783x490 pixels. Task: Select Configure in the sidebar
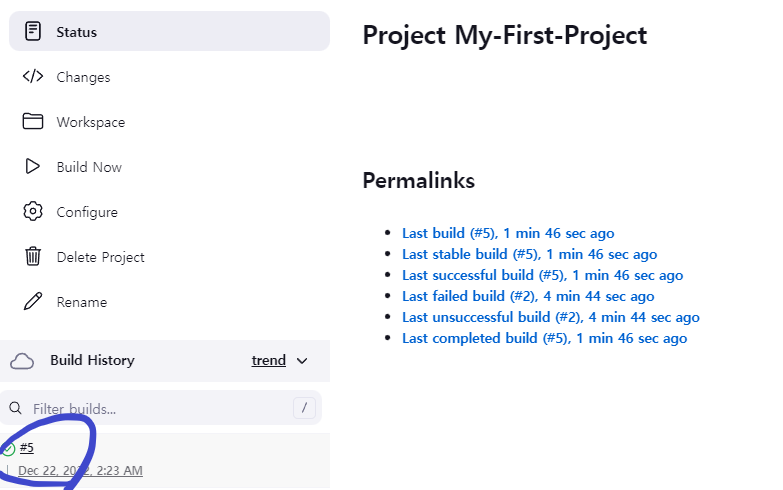[x=87, y=212]
